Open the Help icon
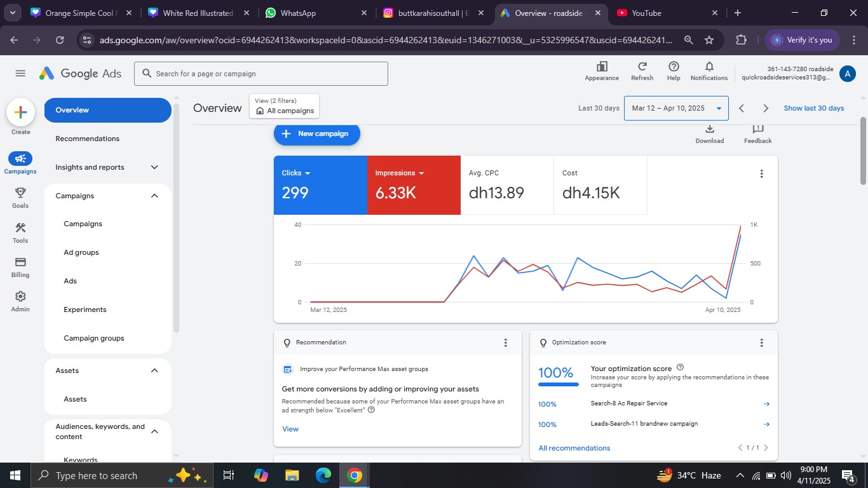 coord(674,67)
